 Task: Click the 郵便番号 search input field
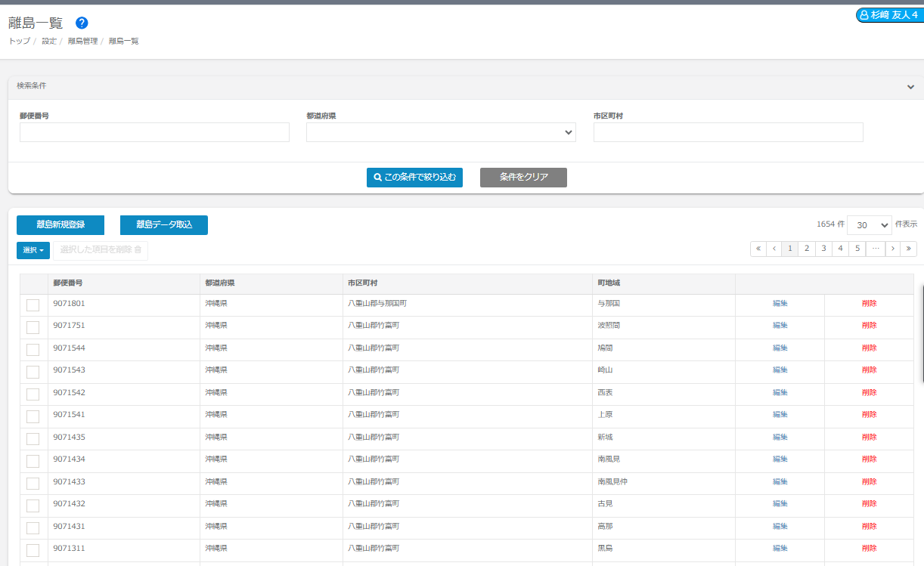tap(154, 133)
